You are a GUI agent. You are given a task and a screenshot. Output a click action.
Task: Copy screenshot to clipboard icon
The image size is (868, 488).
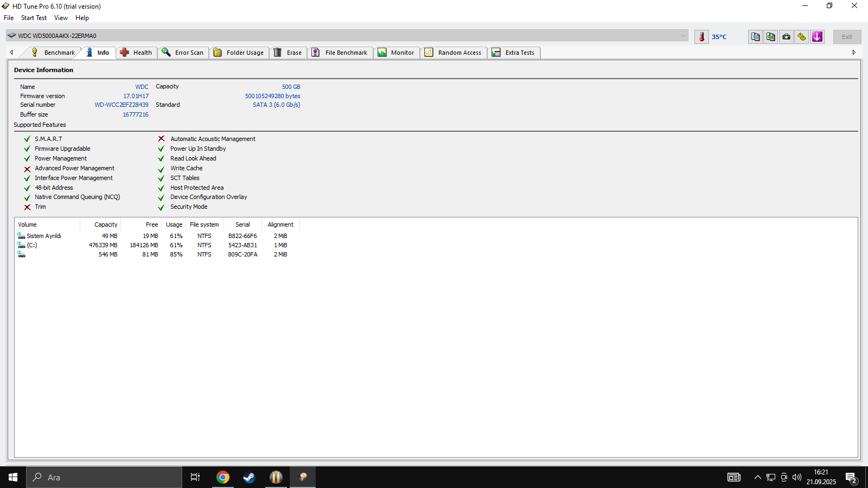tap(771, 37)
